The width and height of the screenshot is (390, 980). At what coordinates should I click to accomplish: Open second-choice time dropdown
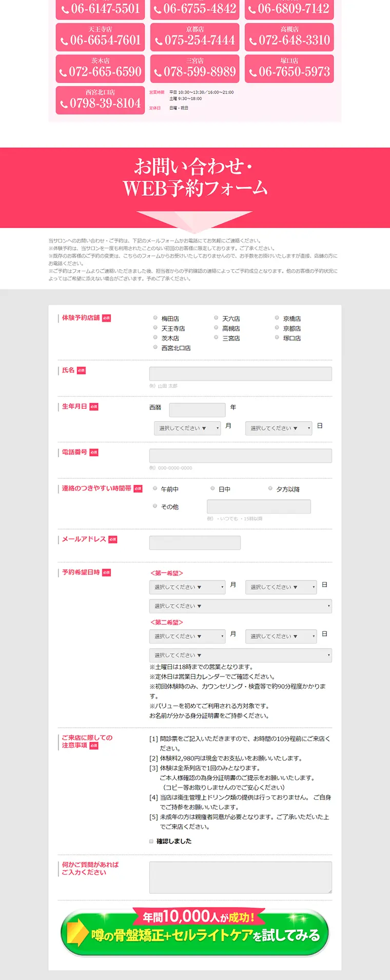click(241, 655)
